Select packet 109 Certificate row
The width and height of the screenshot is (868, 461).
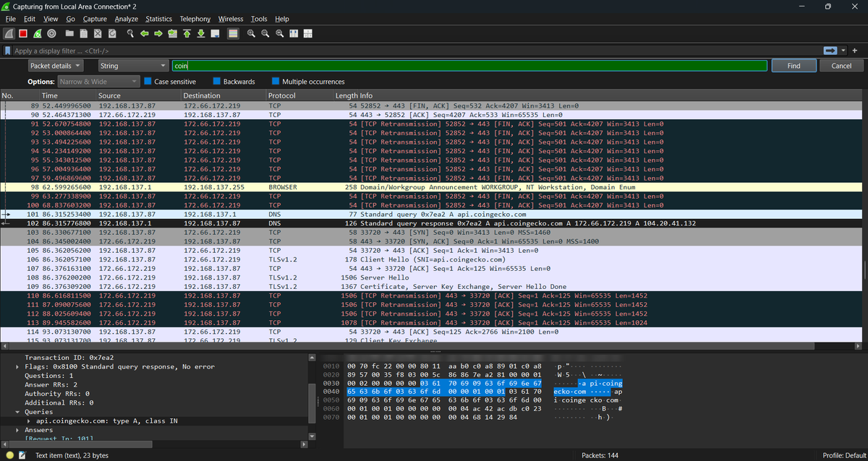coord(430,286)
